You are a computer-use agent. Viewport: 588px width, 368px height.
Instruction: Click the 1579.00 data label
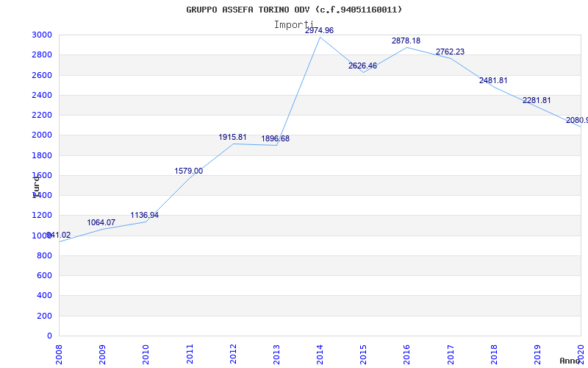pos(189,171)
